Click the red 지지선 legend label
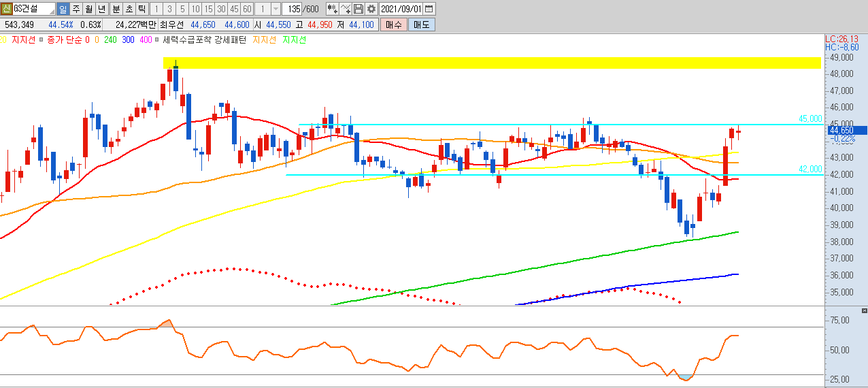The width and height of the screenshot is (868, 388). pyautogui.click(x=24, y=40)
